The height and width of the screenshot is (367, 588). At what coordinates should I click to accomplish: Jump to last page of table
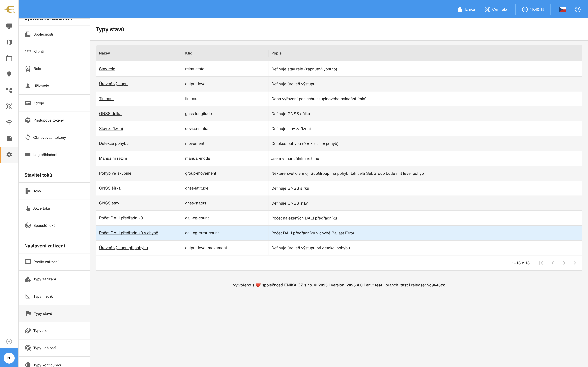pyautogui.click(x=575, y=263)
